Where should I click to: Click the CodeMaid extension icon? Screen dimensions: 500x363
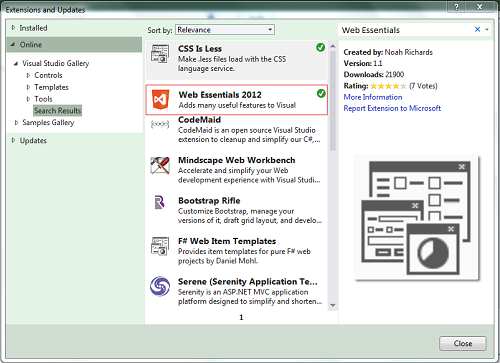point(160,125)
